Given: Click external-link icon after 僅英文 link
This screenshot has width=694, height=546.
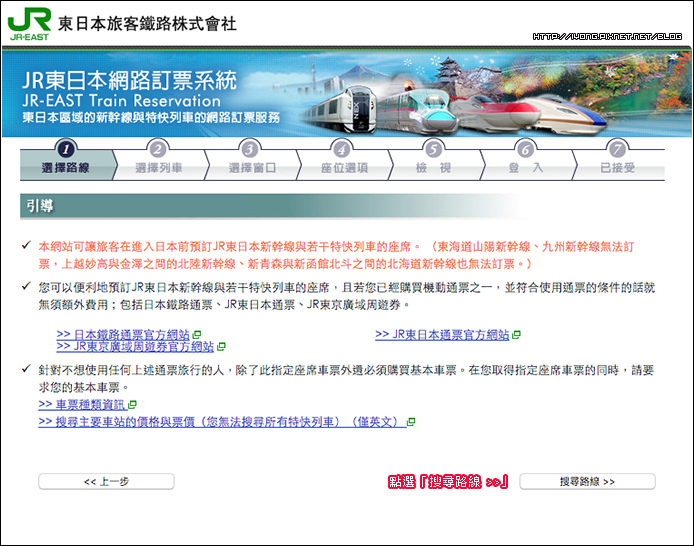Looking at the screenshot, I should click(x=411, y=422).
